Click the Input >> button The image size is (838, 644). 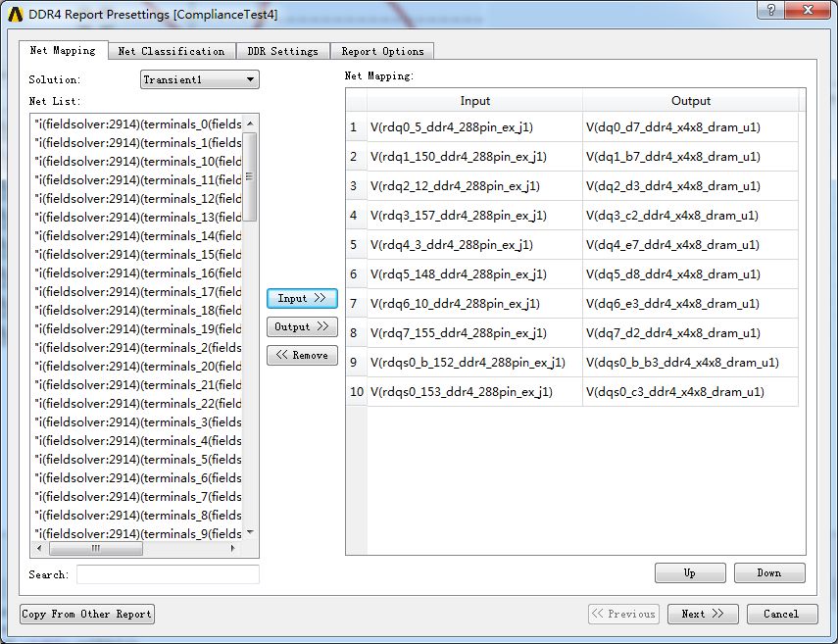point(302,298)
